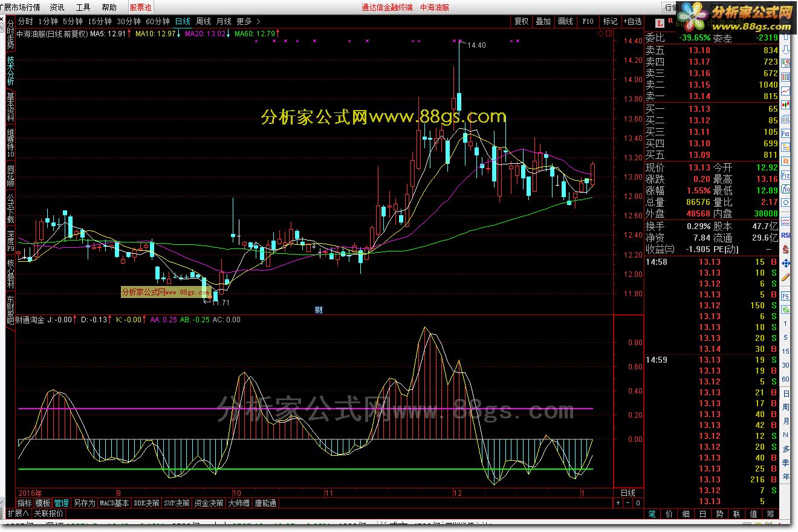Switch to 30分钟 chart period
Image resolution: width=798 pixels, height=532 pixels.
[129, 21]
